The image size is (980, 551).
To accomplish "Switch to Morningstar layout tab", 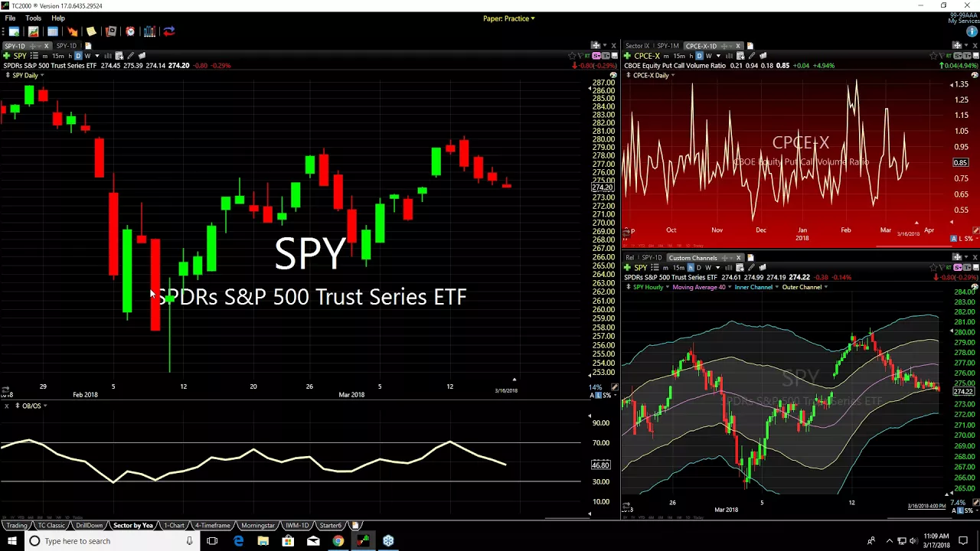I will pyautogui.click(x=258, y=526).
